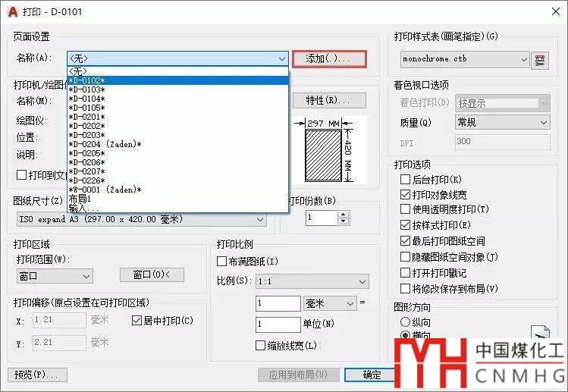568x392 pixels.
Task: Expand the 质量 dropdown showing 常规
Action: [x=501, y=122]
